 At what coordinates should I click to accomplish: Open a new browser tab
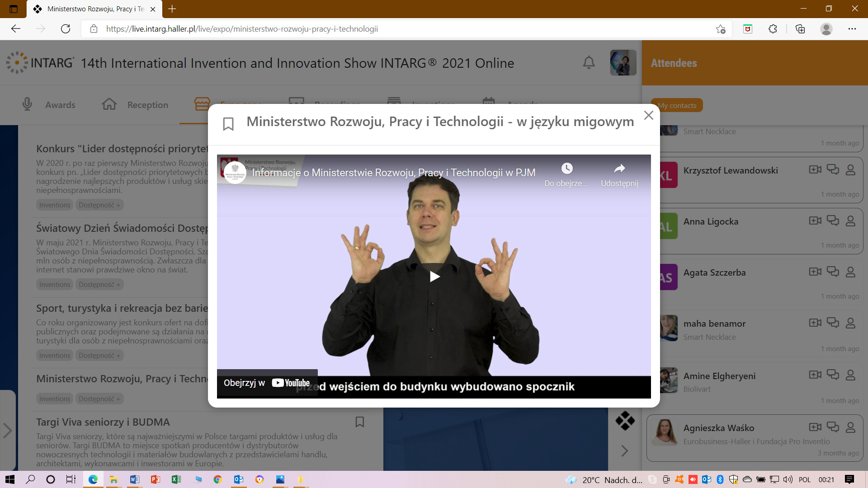point(172,9)
